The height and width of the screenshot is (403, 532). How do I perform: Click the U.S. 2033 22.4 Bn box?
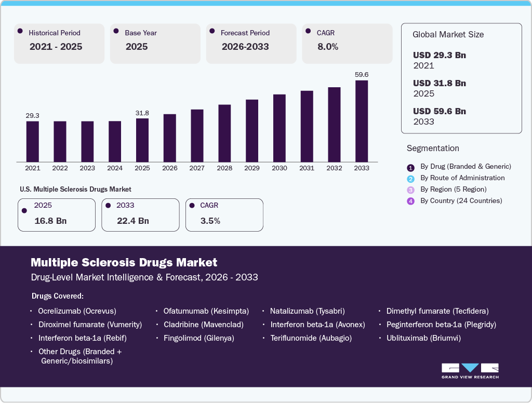coord(140,215)
